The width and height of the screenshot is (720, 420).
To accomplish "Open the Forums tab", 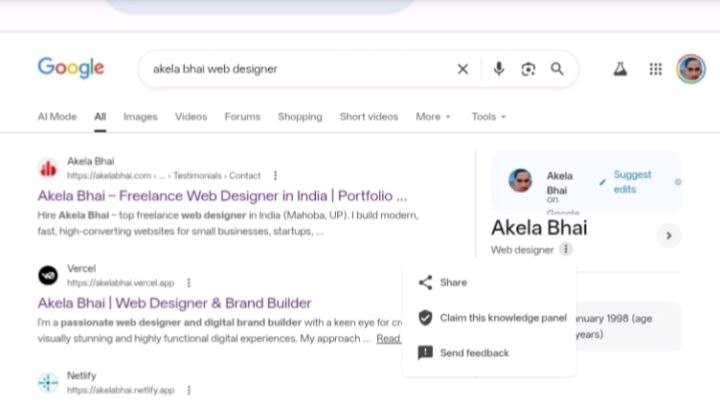I will click(242, 117).
